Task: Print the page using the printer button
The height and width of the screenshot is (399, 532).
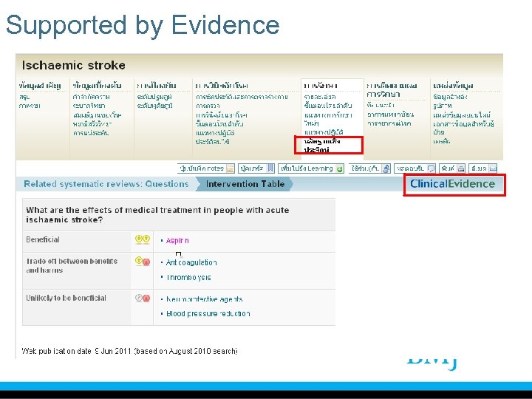Action: tap(452, 168)
